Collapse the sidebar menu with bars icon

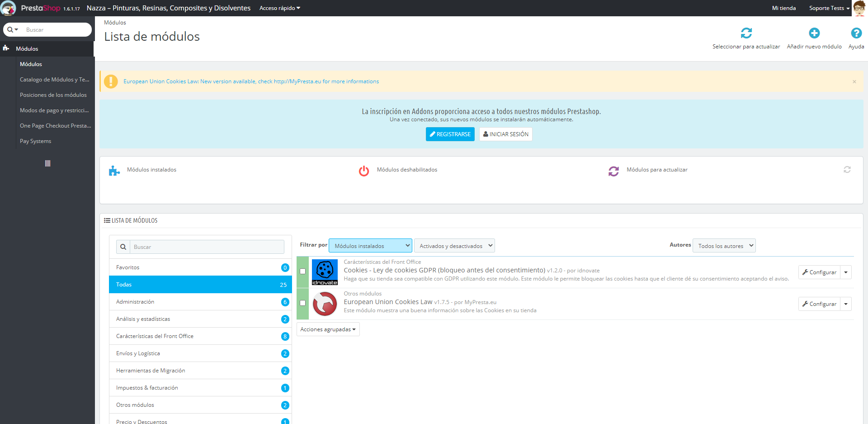pos(47,163)
